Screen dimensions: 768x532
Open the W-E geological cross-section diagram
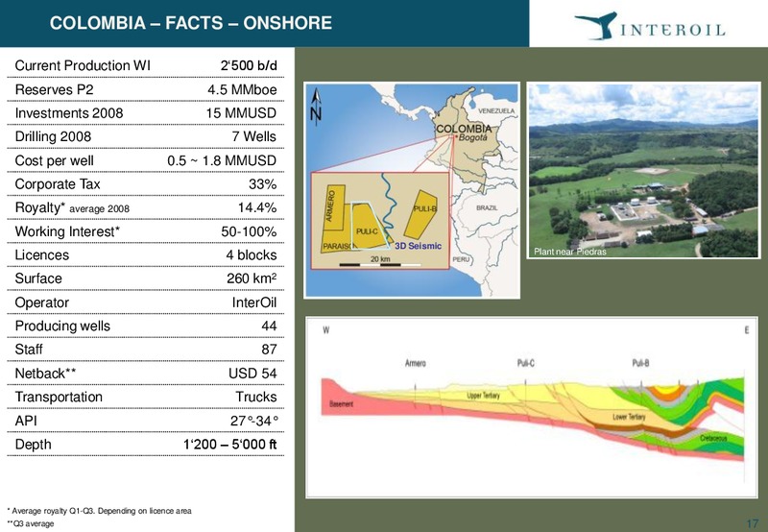tap(532, 407)
